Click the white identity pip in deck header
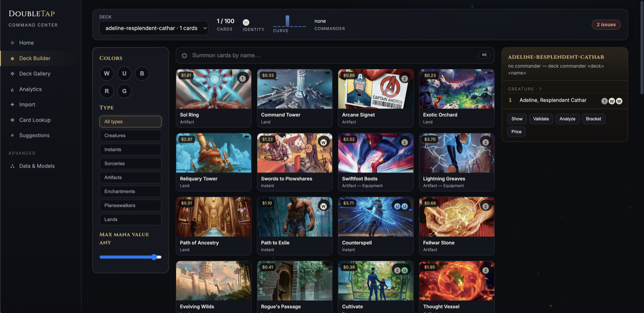Image resolution: width=644 pixels, height=313 pixels. (x=246, y=22)
